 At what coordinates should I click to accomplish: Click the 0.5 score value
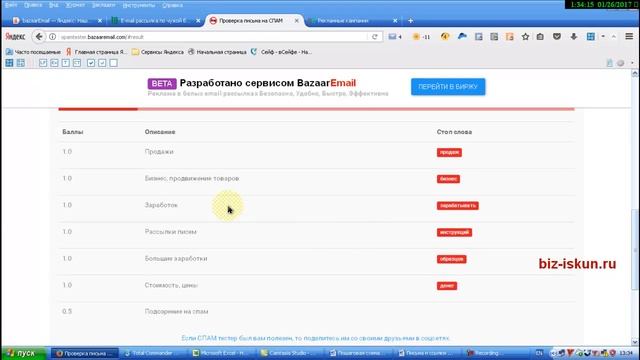point(67,311)
